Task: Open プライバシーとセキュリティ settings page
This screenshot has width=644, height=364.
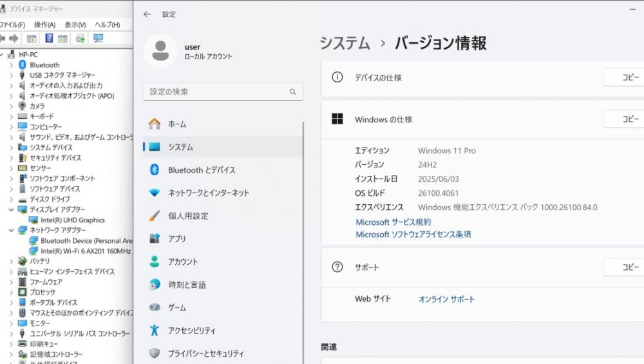Action: pyautogui.click(x=223, y=354)
